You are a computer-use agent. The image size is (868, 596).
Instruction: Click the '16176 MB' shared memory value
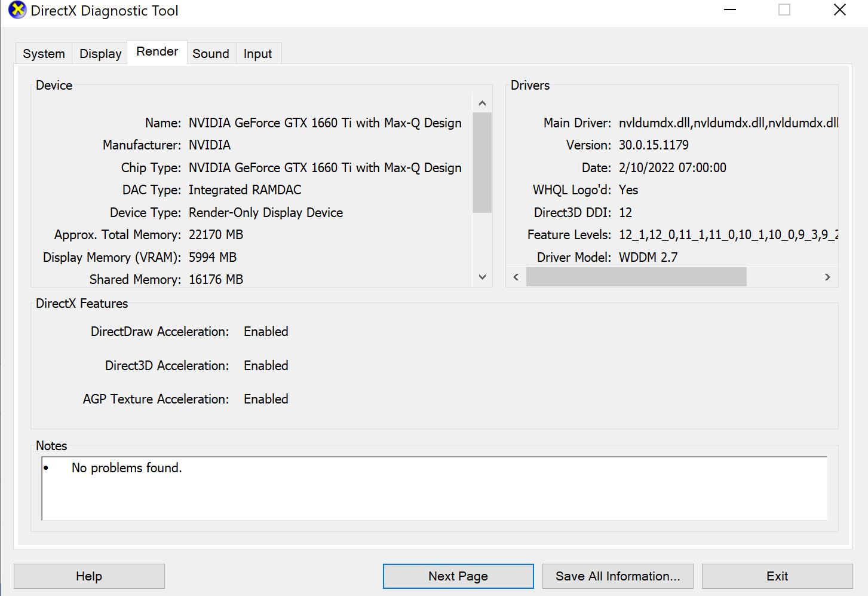pyautogui.click(x=216, y=280)
